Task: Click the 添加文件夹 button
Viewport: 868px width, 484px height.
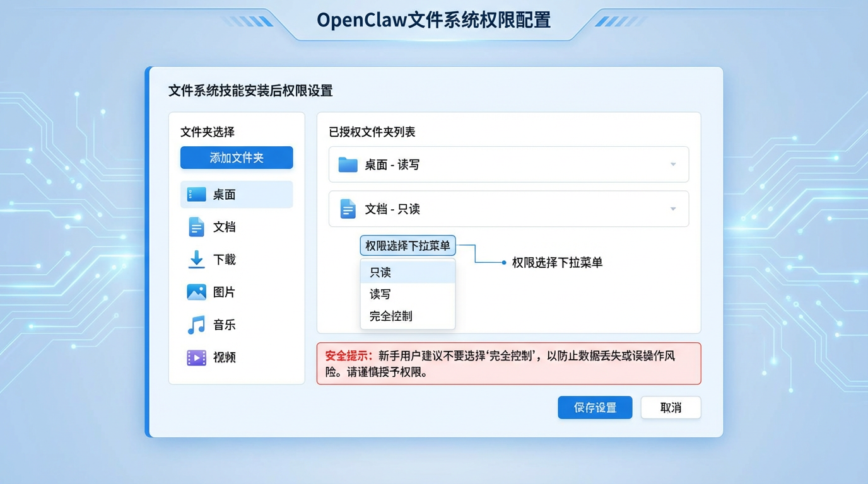Action: tap(236, 158)
